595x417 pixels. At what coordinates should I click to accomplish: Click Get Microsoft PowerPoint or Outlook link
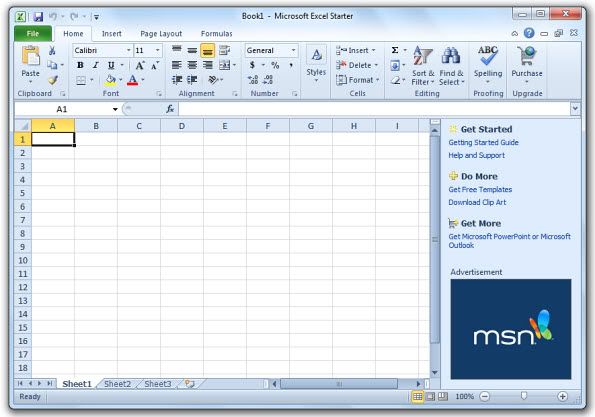[510, 241]
